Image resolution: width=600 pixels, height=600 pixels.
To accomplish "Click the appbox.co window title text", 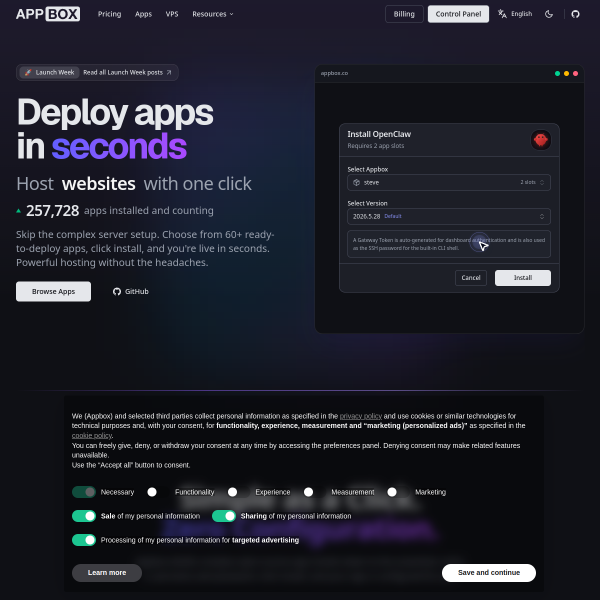I will 334,73.
